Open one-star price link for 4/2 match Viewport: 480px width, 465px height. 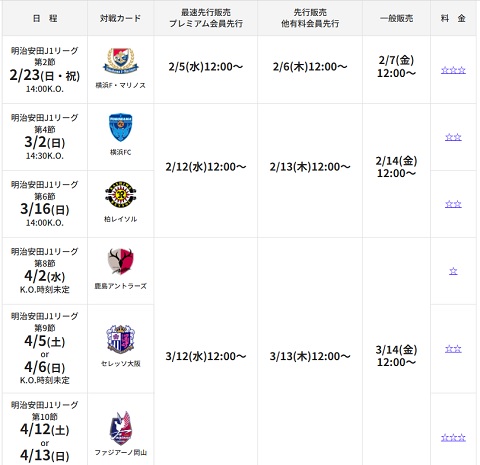click(453, 271)
